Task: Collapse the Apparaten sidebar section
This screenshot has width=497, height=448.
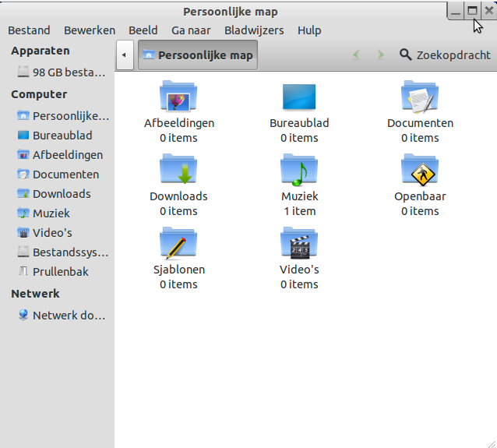Action: tap(41, 51)
